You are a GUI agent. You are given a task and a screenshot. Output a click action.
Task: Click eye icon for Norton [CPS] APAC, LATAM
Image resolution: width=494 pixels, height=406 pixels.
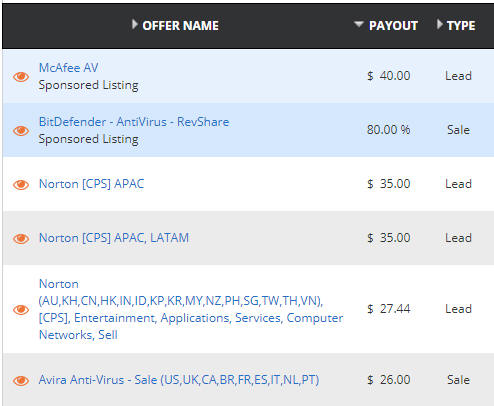tap(21, 238)
